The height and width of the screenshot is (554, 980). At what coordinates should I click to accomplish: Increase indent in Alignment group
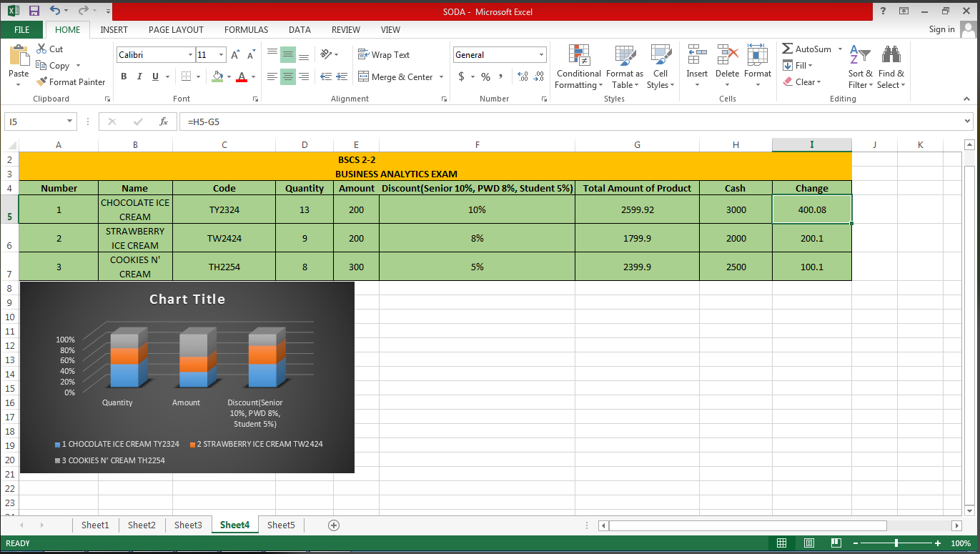(x=342, y=76)
